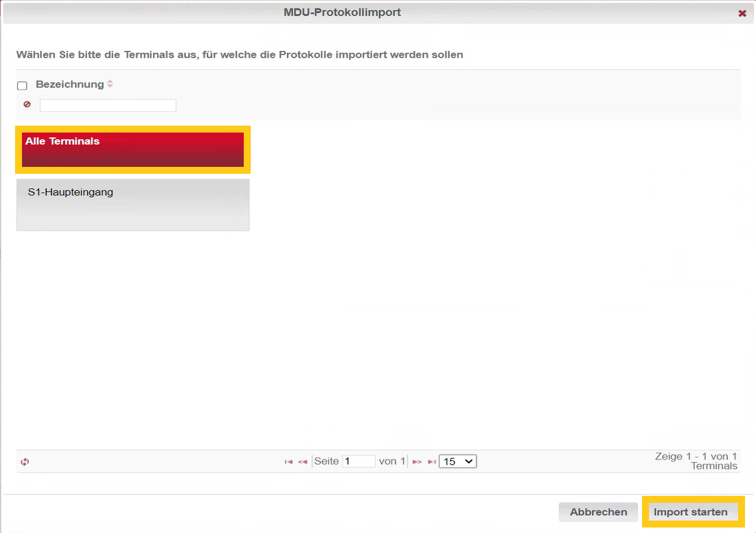Viewport: 756px width, 533px height.
Task: Open the rows-per-page dropdown showing 15
Action: point(457,462)
